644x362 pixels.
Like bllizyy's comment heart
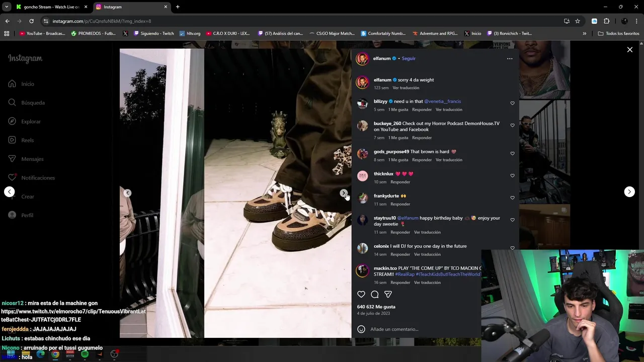click(512, 103)
